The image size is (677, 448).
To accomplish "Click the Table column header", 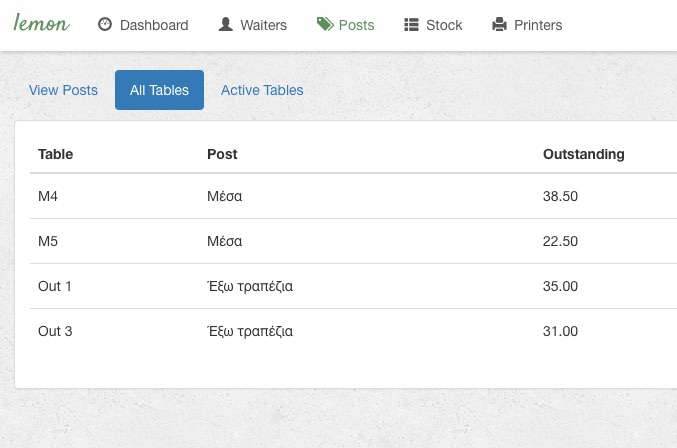I will click(55, 154).
